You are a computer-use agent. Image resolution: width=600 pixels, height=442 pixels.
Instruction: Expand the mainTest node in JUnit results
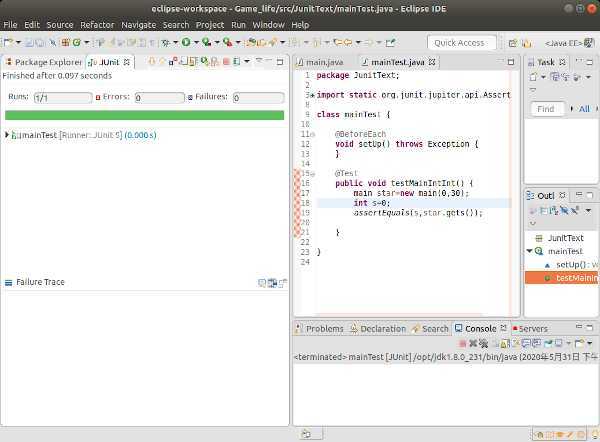pos(7,135)
